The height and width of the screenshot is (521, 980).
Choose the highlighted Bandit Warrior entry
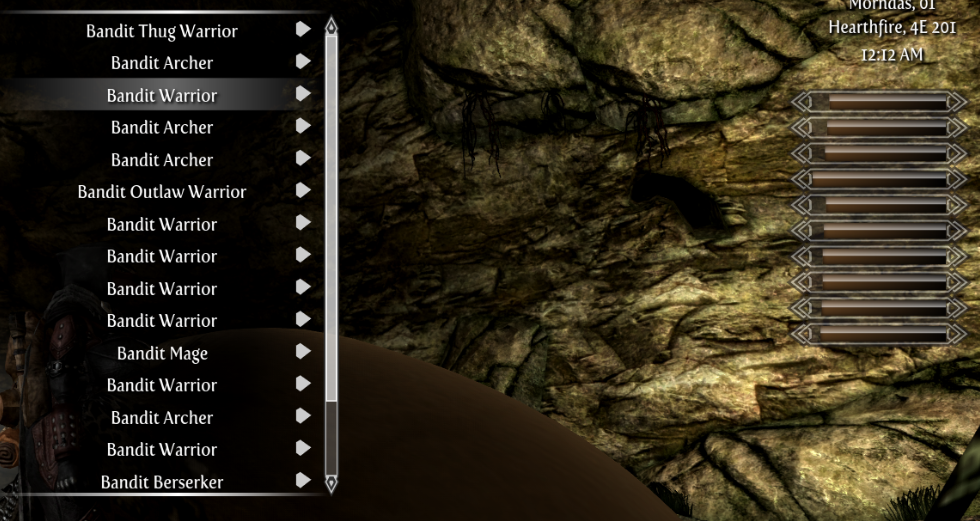(162, 95)
